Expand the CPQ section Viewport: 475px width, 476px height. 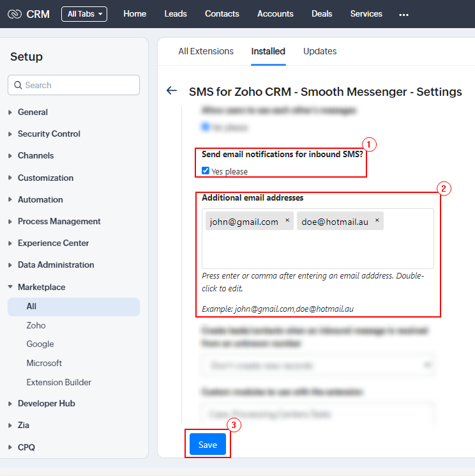click(26, 447)
